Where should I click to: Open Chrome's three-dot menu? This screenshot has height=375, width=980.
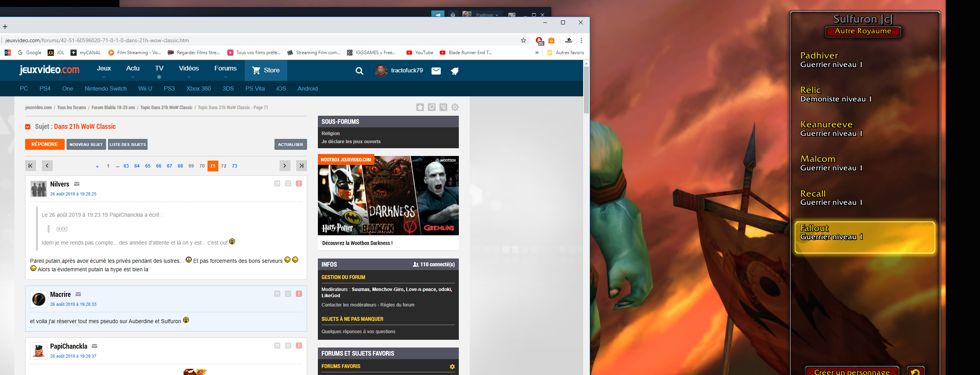pyautogui.click(x=581, y=40)
